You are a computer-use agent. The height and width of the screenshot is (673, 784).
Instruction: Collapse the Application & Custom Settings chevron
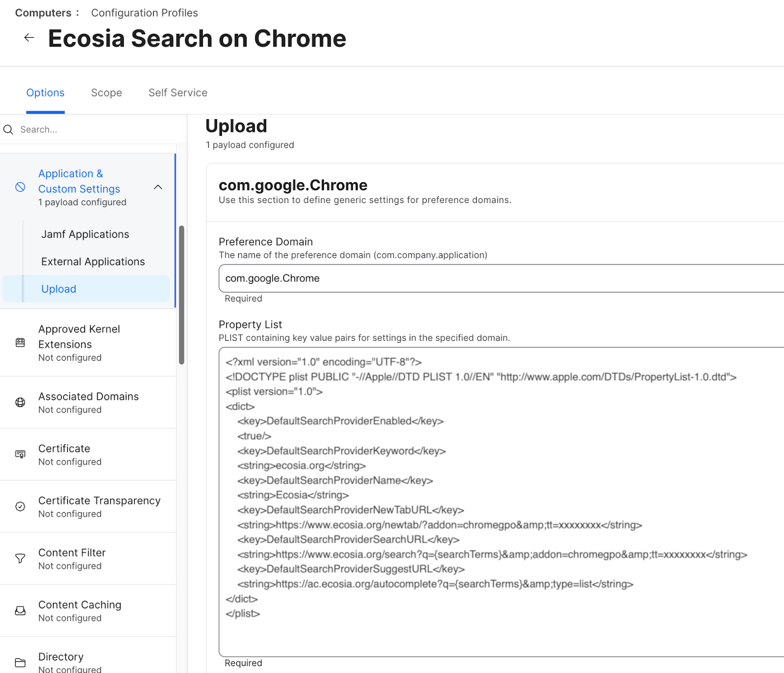click(x=158, y=187)
